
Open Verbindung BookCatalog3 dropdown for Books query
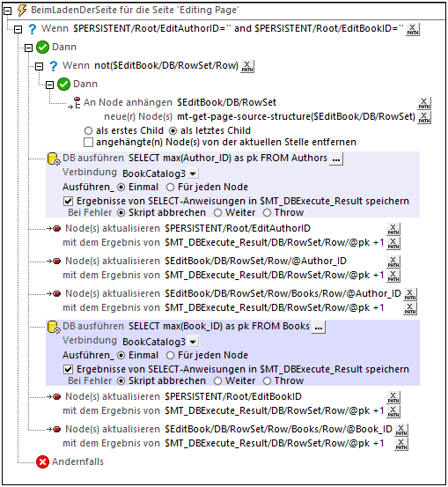[193, 342]
